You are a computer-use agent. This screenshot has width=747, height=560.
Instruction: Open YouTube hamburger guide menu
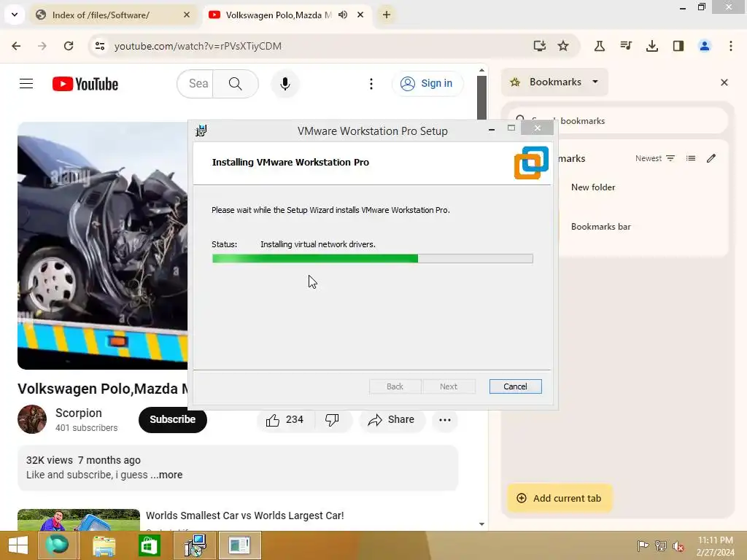[x=26, y=84]
